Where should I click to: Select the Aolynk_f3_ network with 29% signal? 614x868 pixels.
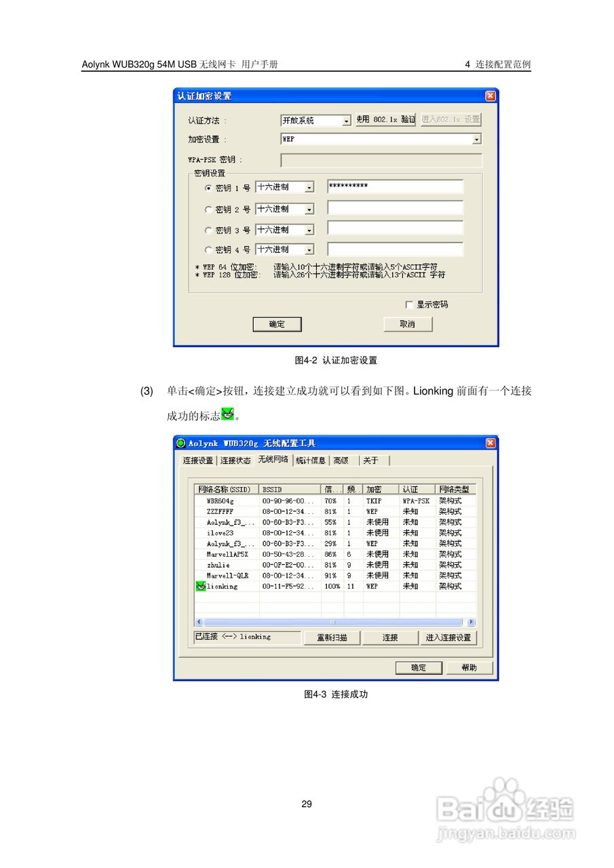tap(335, 544)
